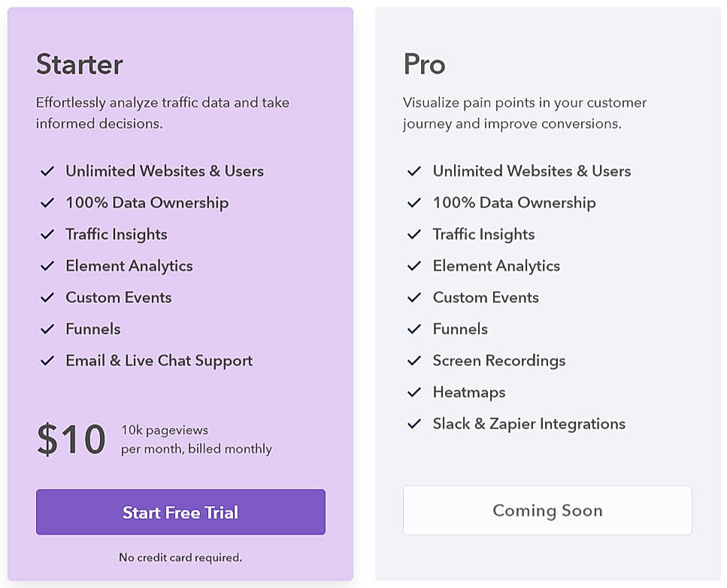Click the Start Free Trial button
The width and height of the screenshot is (727, 588).
click(x=180, y=512)
